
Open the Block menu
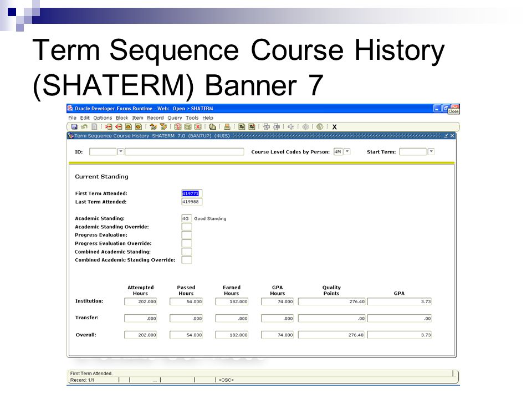[x=122, y=117]
